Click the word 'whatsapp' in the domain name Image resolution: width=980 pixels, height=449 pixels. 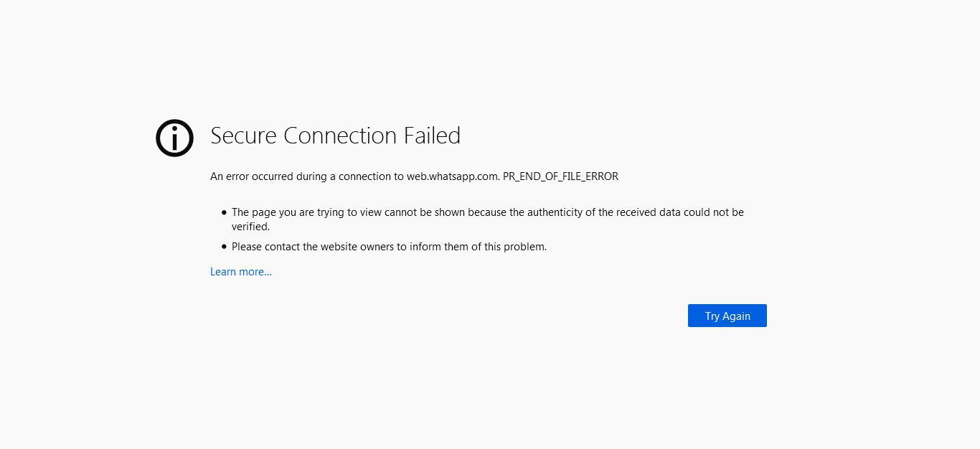455,176
